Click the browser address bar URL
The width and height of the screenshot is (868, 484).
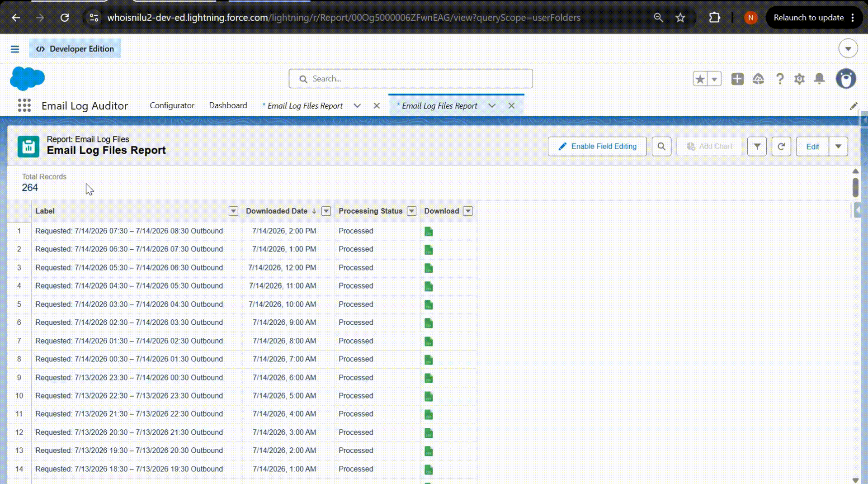click(x=344, y=18)
